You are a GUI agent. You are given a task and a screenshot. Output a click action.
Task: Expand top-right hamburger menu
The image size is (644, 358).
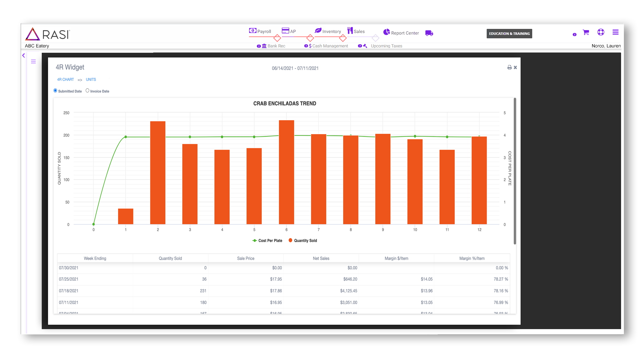(615, 32)
